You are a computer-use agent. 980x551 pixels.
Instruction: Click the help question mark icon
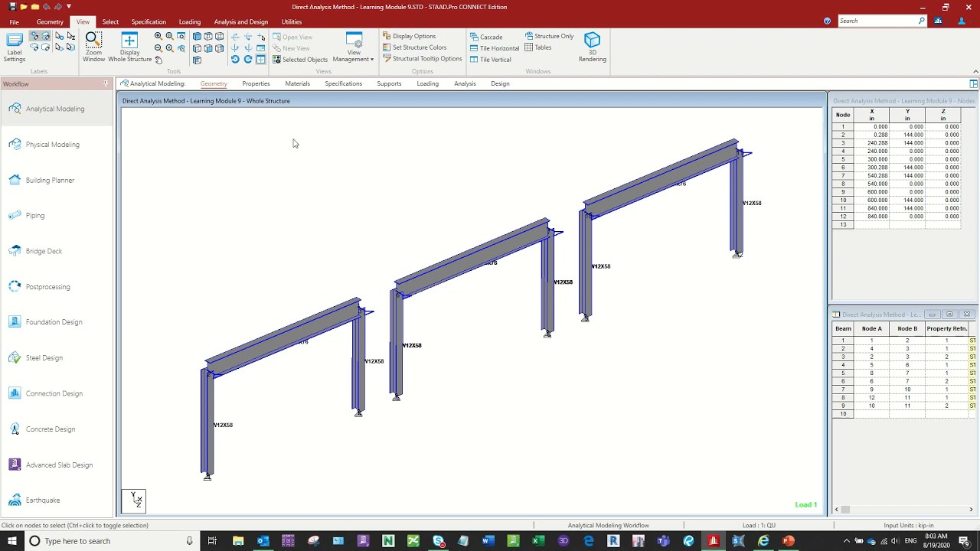[x=827, y=21]
